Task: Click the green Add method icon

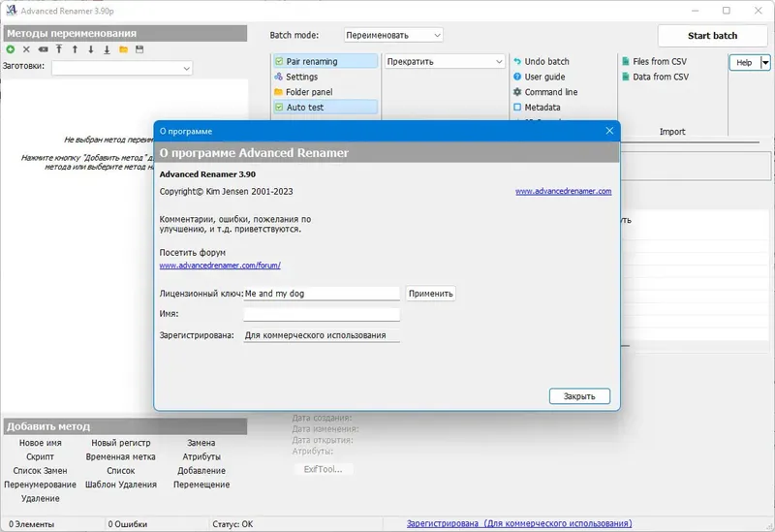Action: (x=11, y=49)
